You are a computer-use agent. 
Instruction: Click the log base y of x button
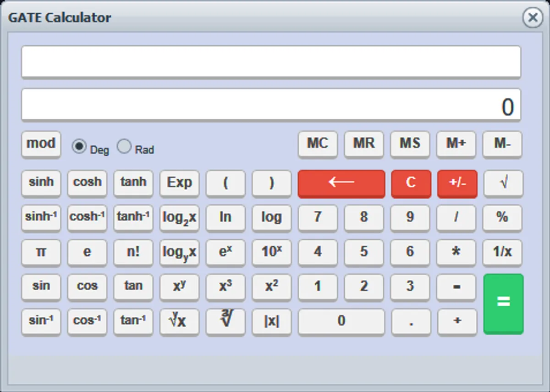pyautogui.click(x=179, y=253)
